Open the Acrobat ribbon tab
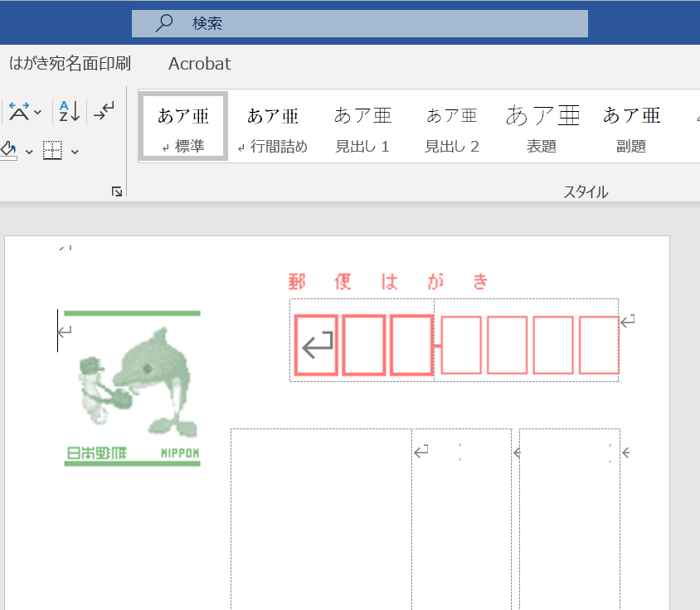Image resolution: width=700 pixels, height=610 pixels. point(199,64)
